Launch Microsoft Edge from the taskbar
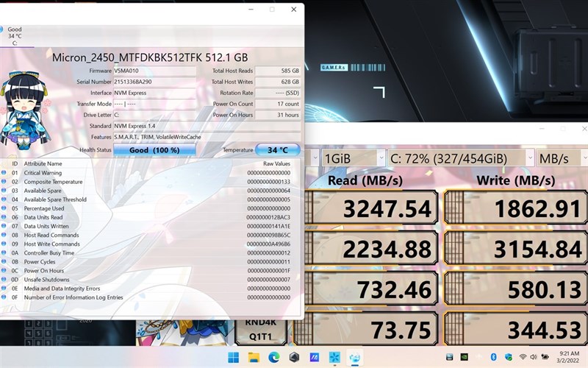 (x=274, y=357)
